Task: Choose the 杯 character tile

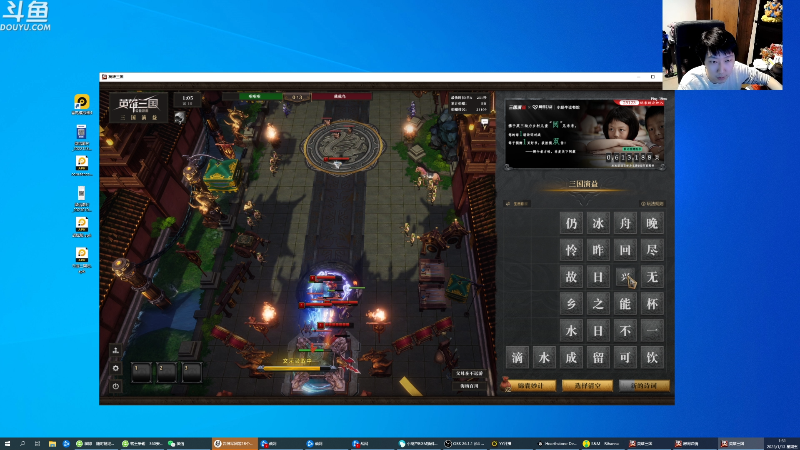Action: tap(652, 304)
